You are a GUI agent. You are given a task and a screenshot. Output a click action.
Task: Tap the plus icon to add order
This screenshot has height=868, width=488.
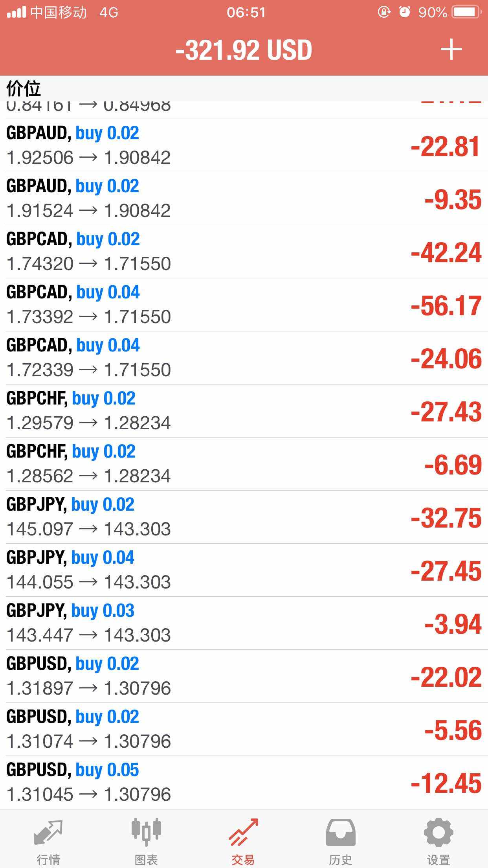click(x=451, y=50)
